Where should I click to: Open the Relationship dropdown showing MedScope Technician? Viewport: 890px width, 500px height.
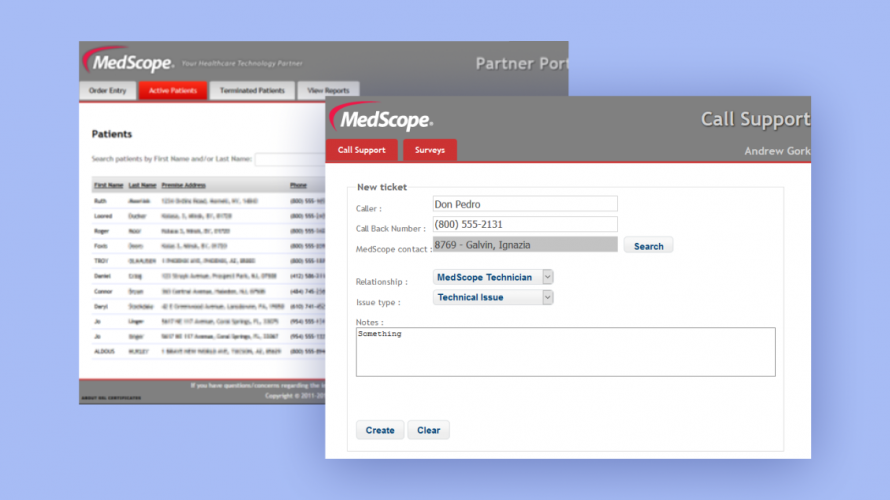coord(493,277)
